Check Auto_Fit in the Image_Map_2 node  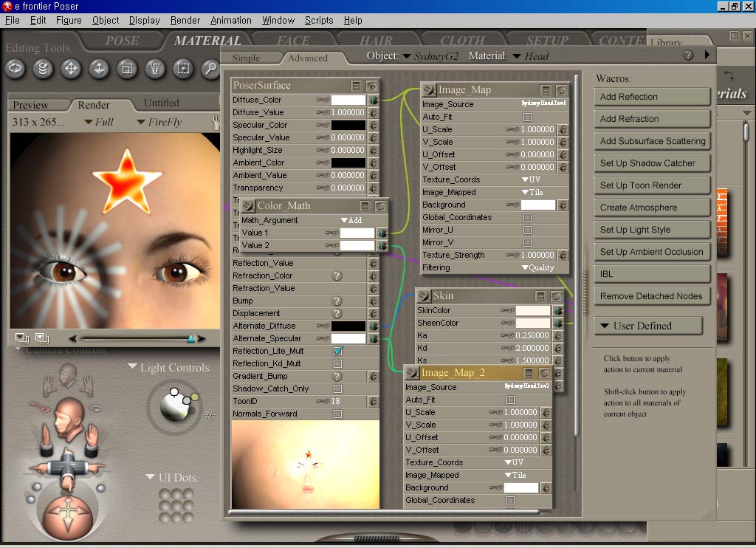click(510, 400)
